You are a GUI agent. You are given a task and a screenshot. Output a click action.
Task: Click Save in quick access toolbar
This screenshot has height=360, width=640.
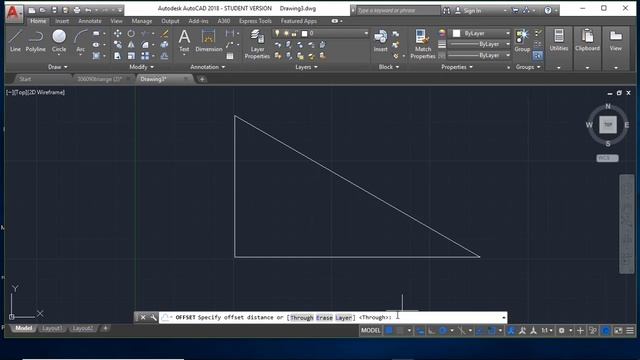point(54,10)
